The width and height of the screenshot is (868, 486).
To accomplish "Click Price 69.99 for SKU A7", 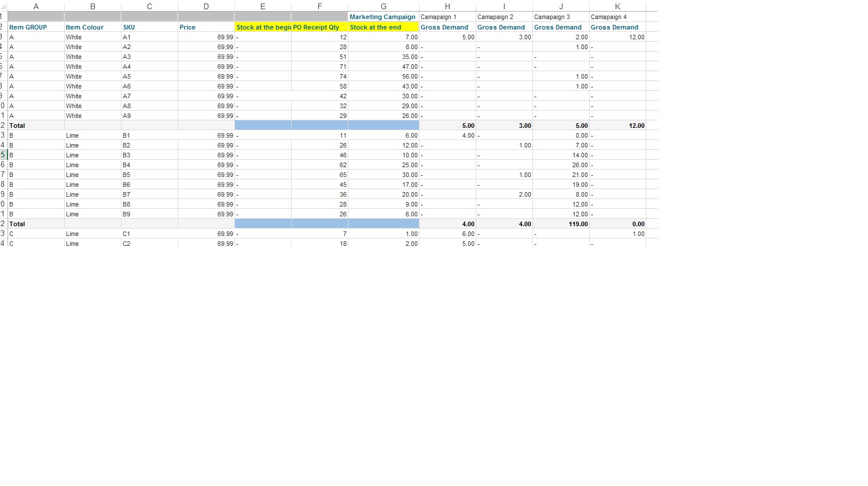I will [206, 96].
